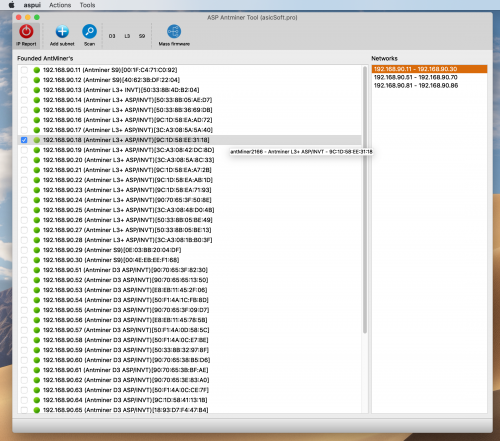
Task: Click green status dot for 192.168.90.23
Action: click(x=37, y=190)
